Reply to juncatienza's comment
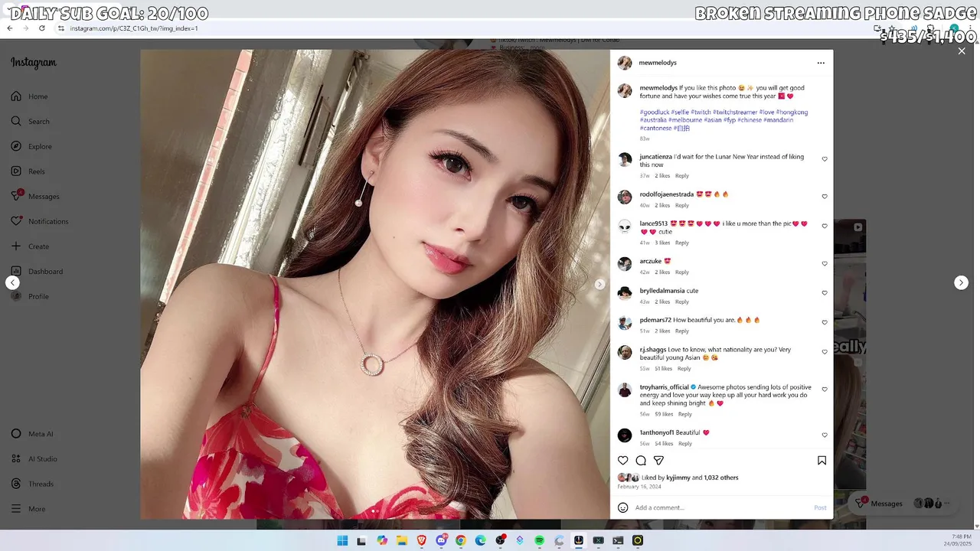Image resolution: width=980 pixels, height=551 pixels. (x=682, y=176)
